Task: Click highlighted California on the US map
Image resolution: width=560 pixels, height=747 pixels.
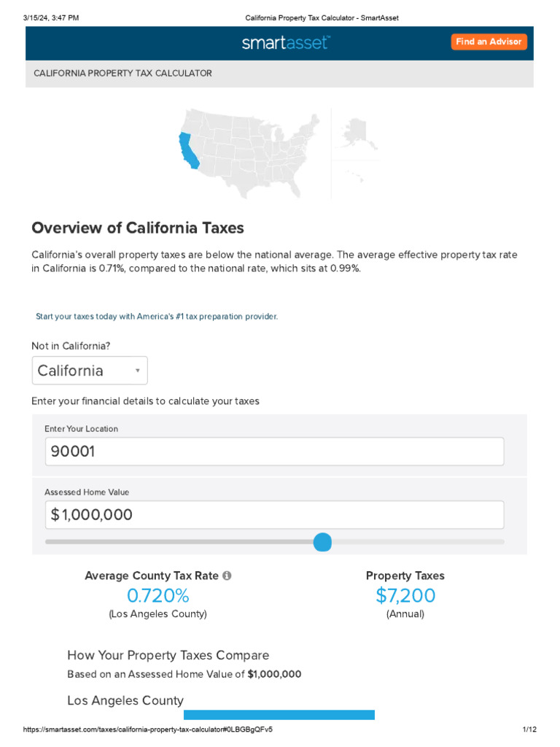Action: 187,150
